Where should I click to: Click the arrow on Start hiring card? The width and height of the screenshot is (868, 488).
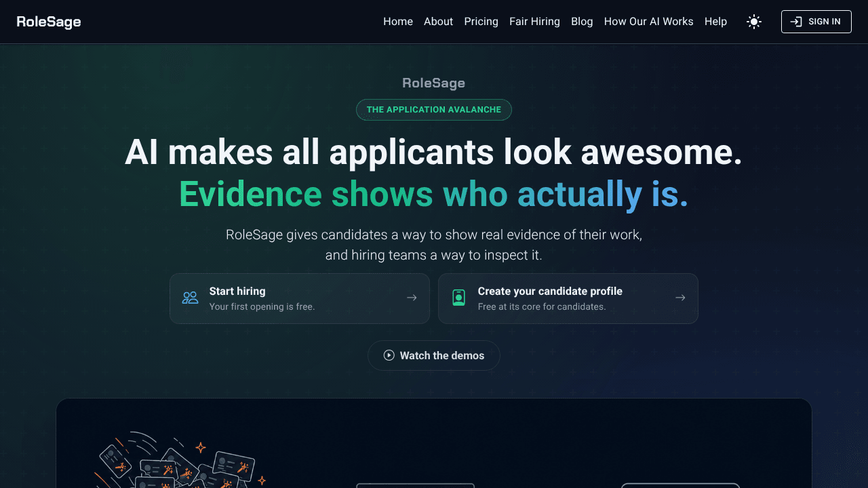[x=412, y=298]
